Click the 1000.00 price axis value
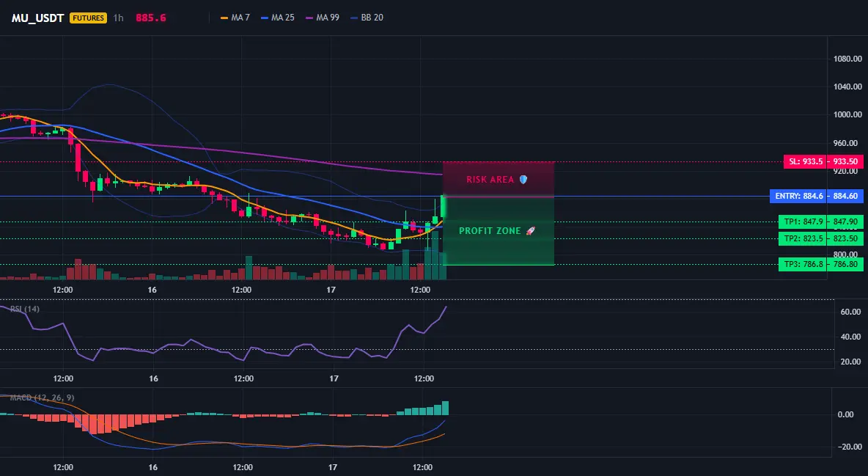Image resolution: width=868 pixels, height=476 pixels. tap(847, 114)
